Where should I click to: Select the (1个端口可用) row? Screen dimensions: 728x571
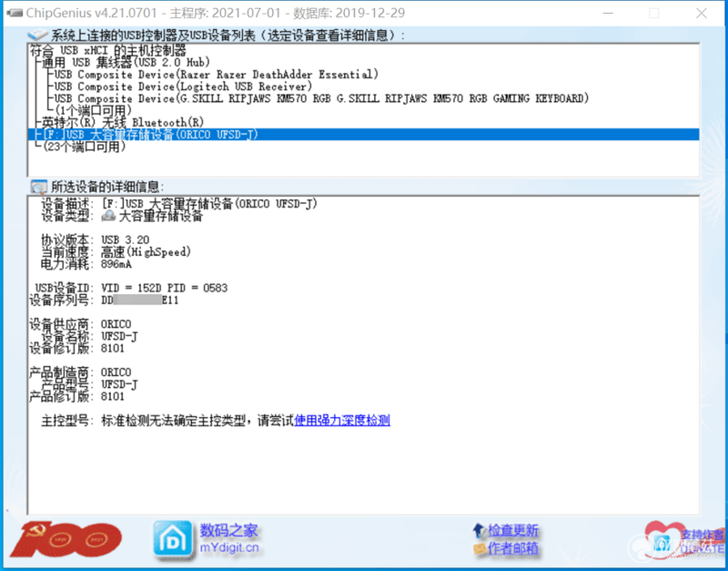pyautogui.click(x=93, y=110)
